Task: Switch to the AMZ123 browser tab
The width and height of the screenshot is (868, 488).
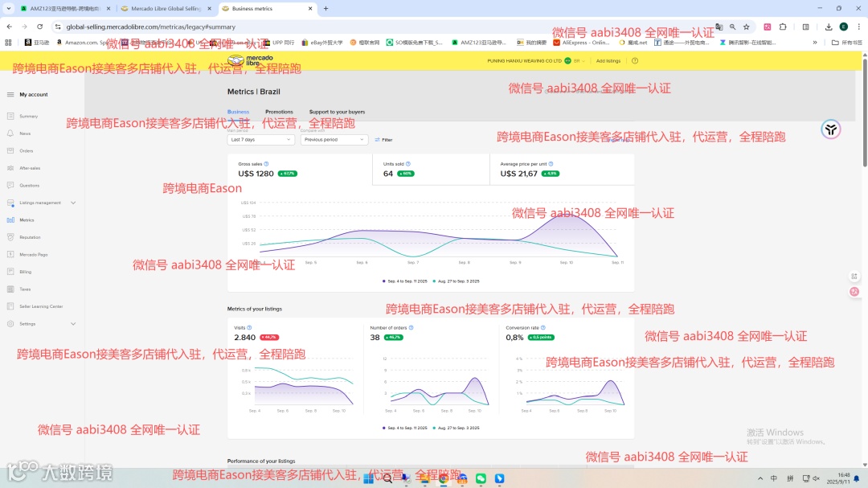Action: tap(65, 8)
